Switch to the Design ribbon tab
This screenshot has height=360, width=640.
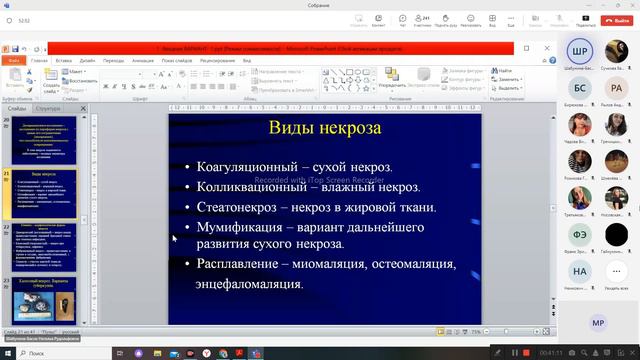(x=87, y=60)
